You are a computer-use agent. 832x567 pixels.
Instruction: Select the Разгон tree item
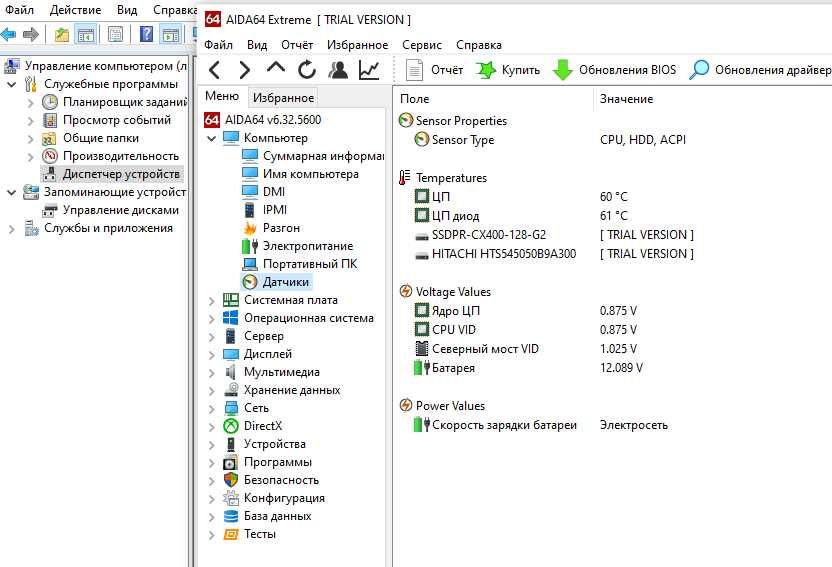281,228
